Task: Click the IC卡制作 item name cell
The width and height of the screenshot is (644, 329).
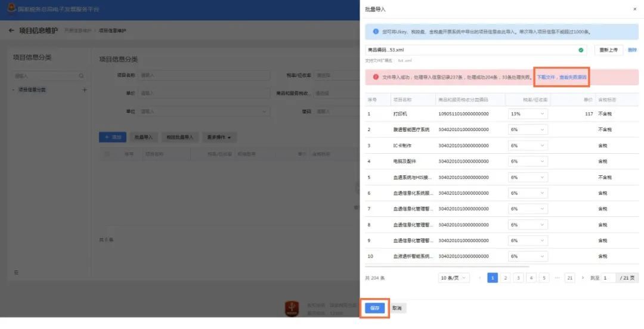Action: (402, 145)
